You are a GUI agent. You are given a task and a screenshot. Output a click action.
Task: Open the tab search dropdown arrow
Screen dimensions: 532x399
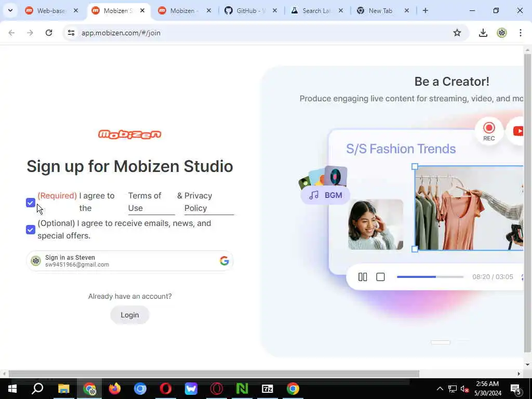tap(10, 10)
